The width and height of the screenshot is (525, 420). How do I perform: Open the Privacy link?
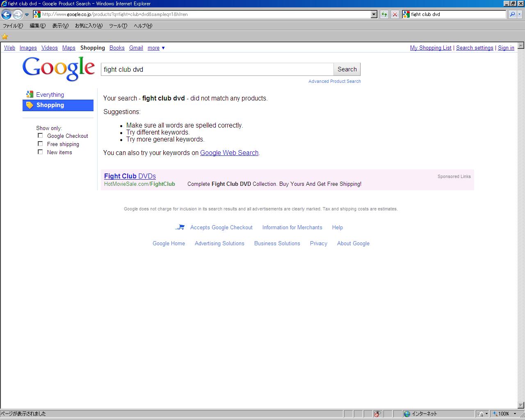319,243
